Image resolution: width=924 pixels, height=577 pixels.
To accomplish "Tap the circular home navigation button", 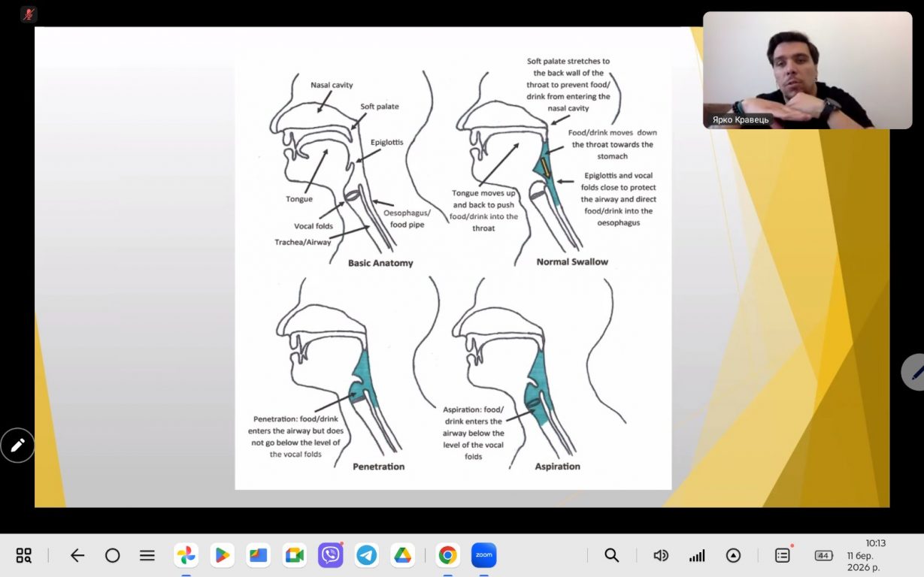I will (112, 555).
